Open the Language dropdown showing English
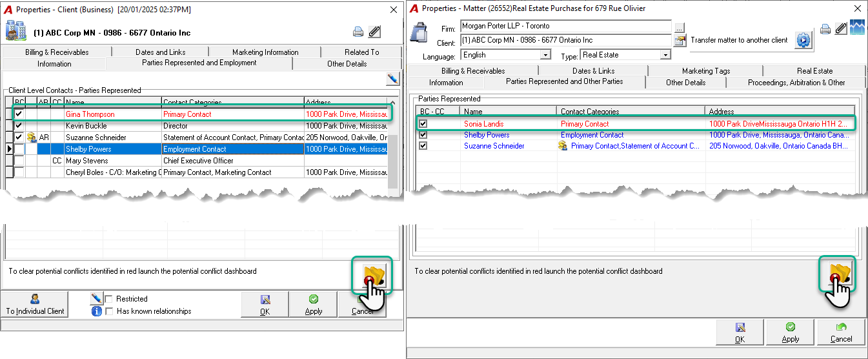Image resolution: width=868 pixels, height=359 pixels. click(x=545, y=56)
